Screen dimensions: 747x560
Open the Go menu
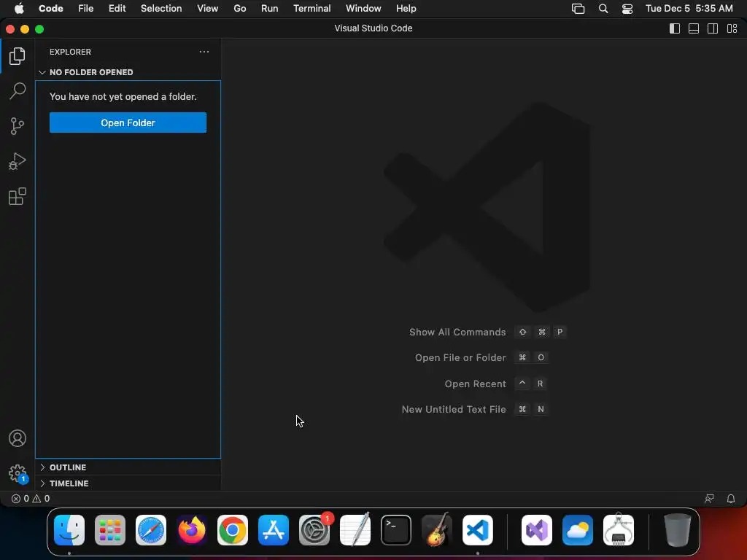click(x=239, y=9)
